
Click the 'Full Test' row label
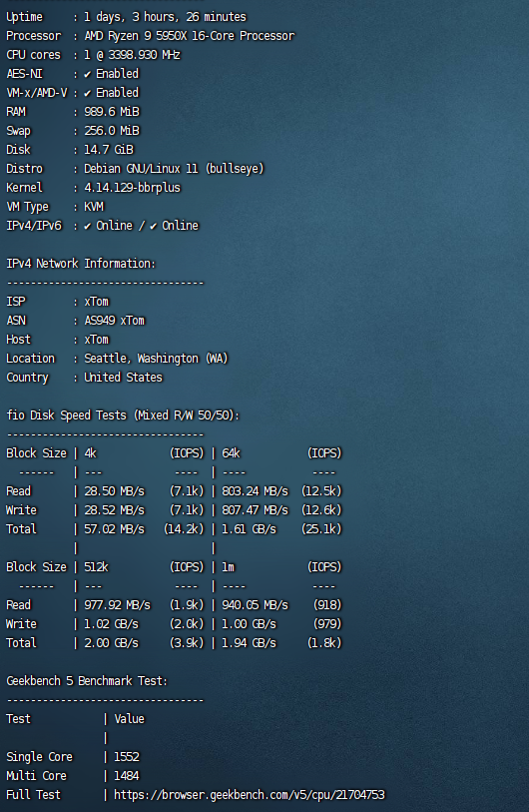pyautogui.click(x=33, y=795)
